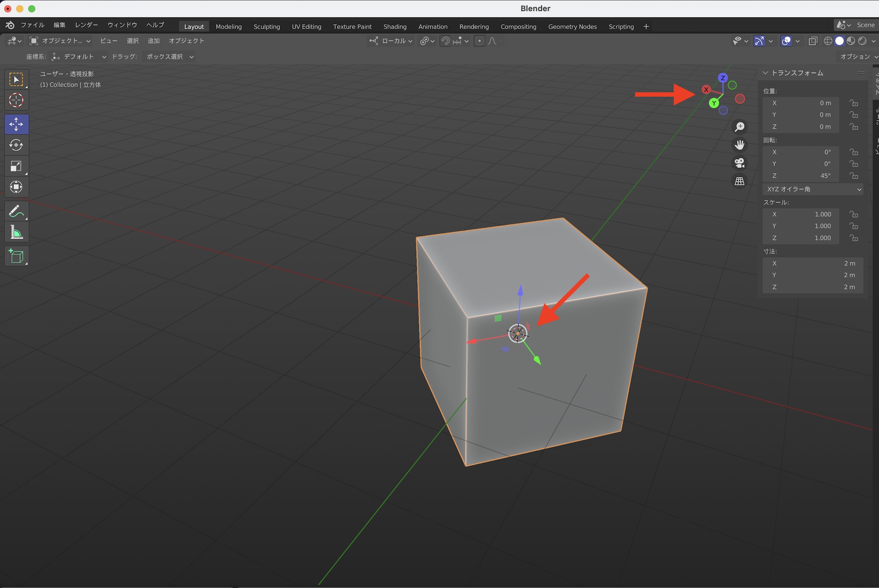Select the Rotate tool
The image size is (879, 588).
coord(16,145)
